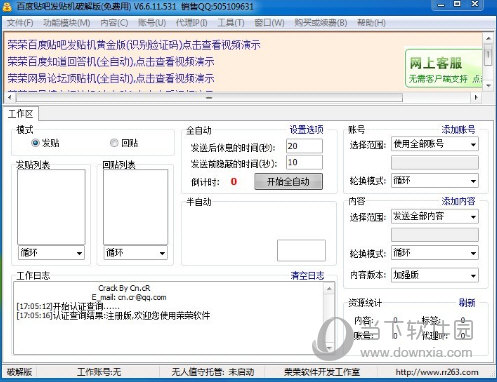
Task: Click 破解版 status bar entry
Action: click(19, 372)
